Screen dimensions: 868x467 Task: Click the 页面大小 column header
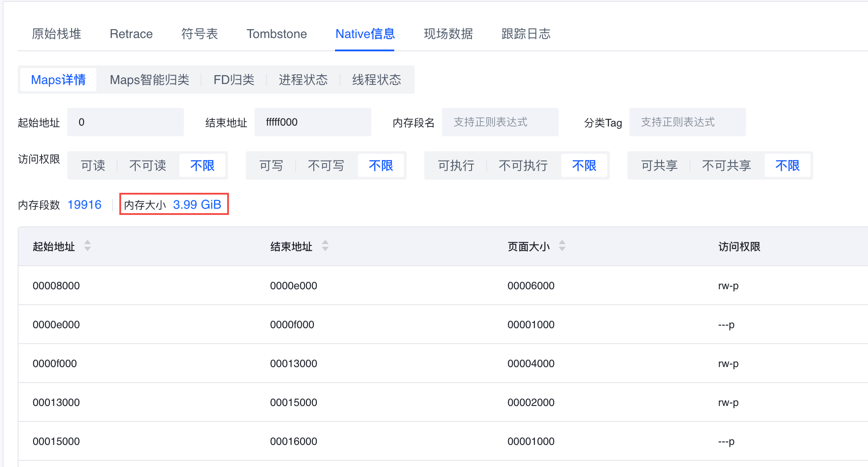point(529,246)
